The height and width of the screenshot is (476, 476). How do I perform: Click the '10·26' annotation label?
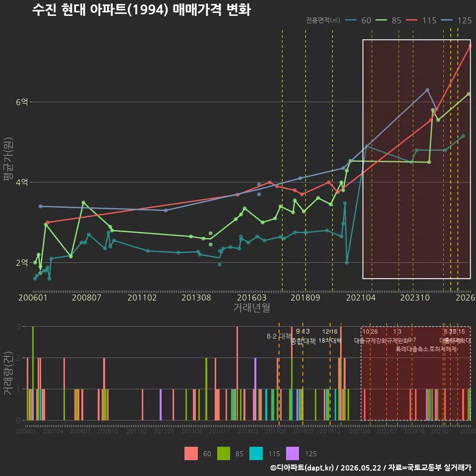point(370,332)
